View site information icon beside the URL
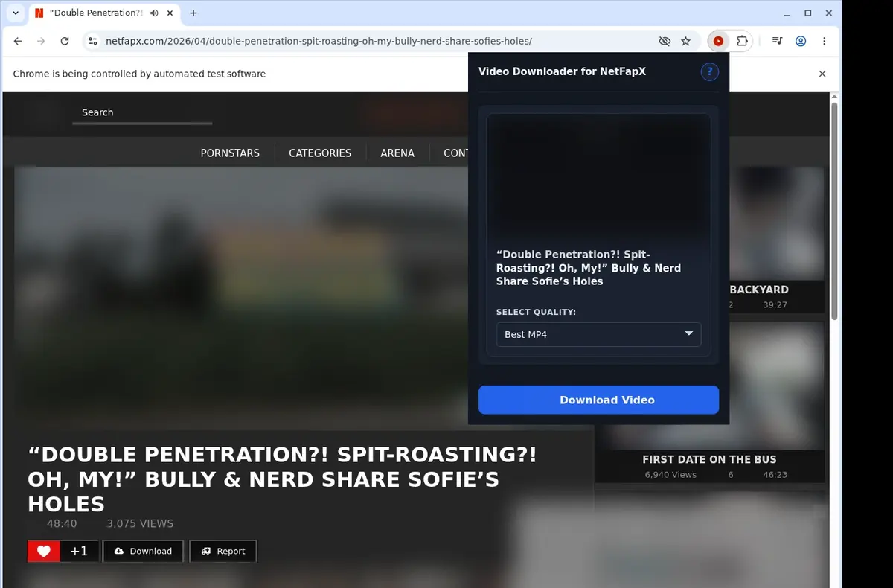The width and height of the screenshot is (893, 588). (x=92, y=42)
